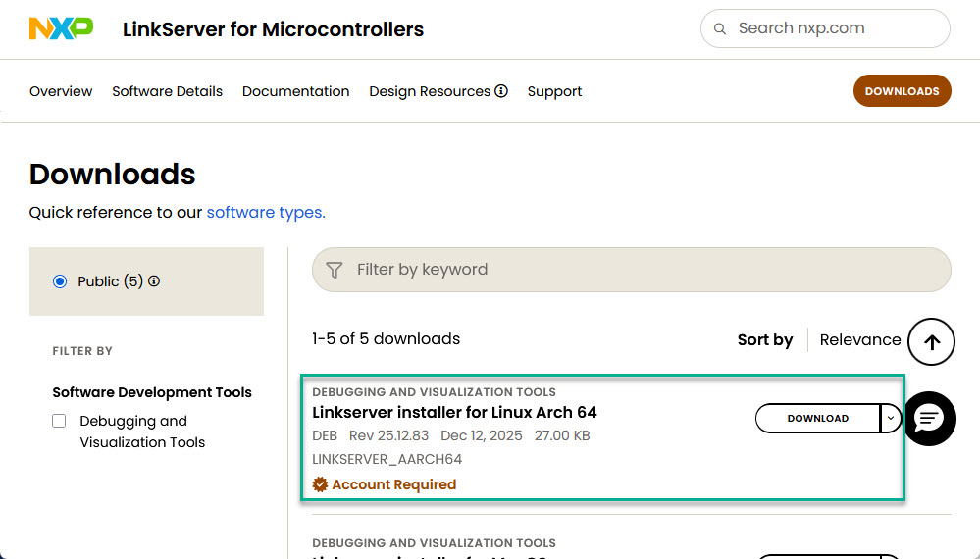Select the Public (5) radio button
Viewport: 980px width, 559px height.
[60, 281]
